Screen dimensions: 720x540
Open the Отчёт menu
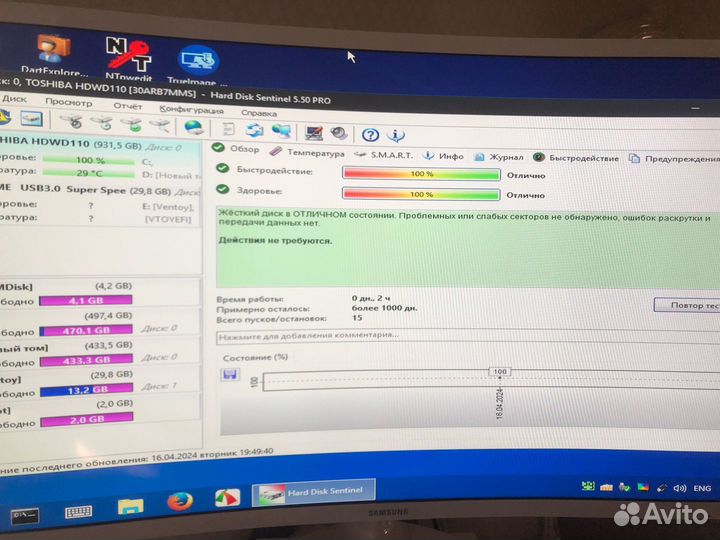(x=128, y=106)
